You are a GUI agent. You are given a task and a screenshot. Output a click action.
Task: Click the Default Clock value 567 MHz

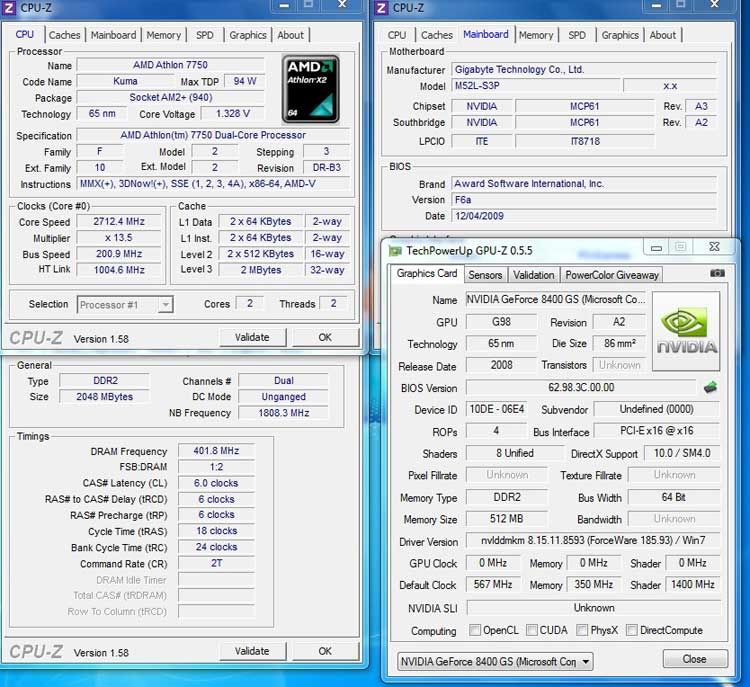(x=493, y=584)
